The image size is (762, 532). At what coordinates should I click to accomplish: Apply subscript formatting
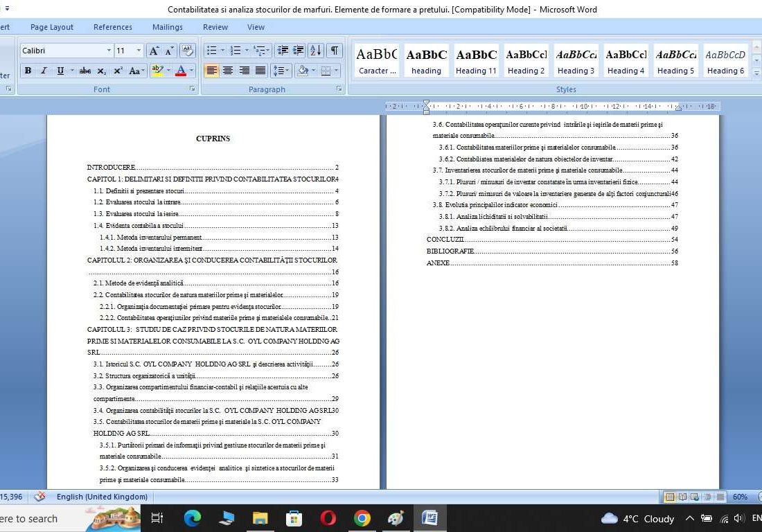[102, 71]
